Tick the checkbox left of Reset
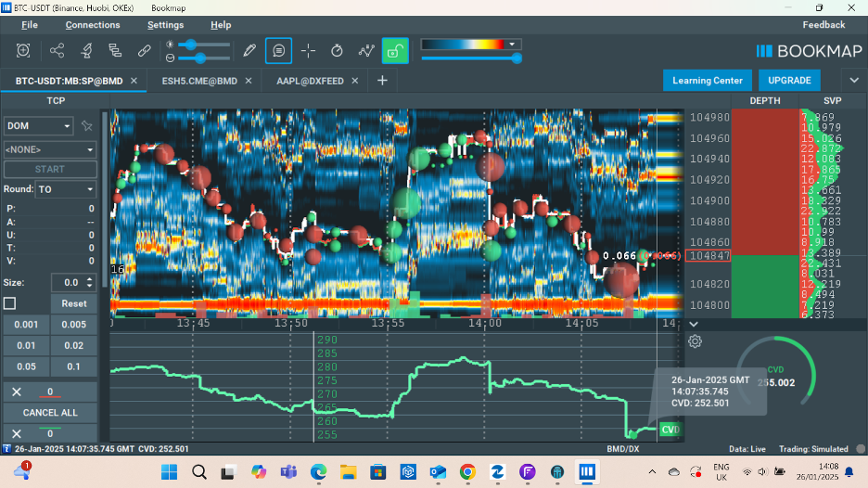Viewport: 868px width, 488px height. (x=9, y=303)
